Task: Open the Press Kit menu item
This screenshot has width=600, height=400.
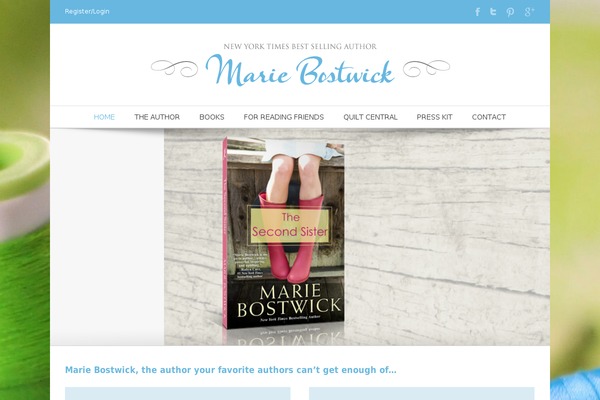Action: pyautogui.click(x=434, y=117)
